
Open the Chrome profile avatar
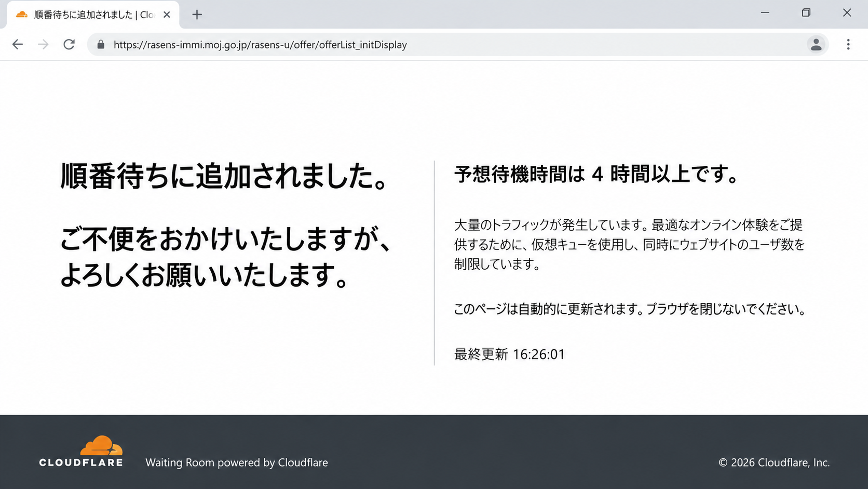[x=816, y=45]
